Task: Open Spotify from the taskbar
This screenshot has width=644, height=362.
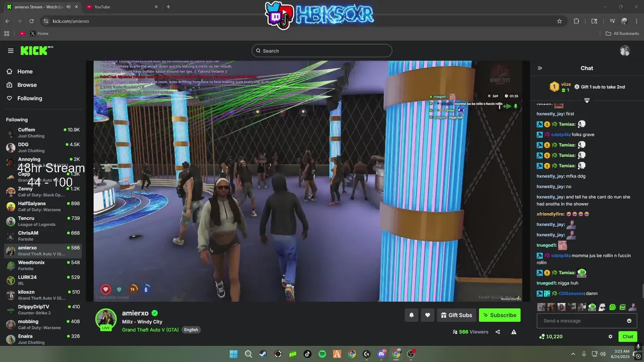Action: coord(323,354)
